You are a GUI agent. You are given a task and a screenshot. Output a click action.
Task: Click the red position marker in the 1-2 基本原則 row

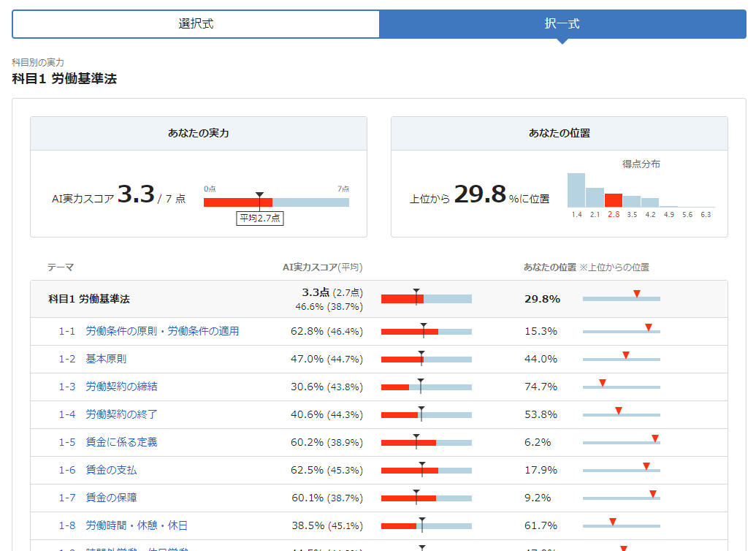click(626, 355)
